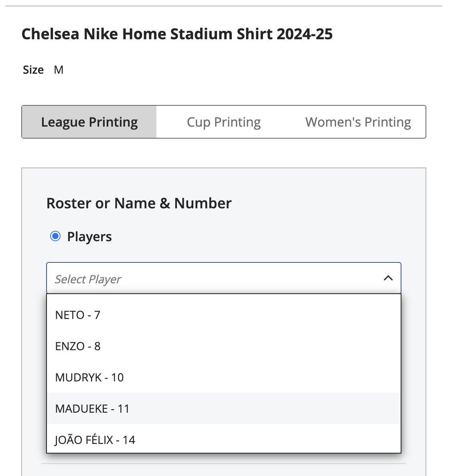The width and height of the screenshot is (454, 476).
Task: Click the Roster or Name & Number heading
Action: tap(139, 204)
